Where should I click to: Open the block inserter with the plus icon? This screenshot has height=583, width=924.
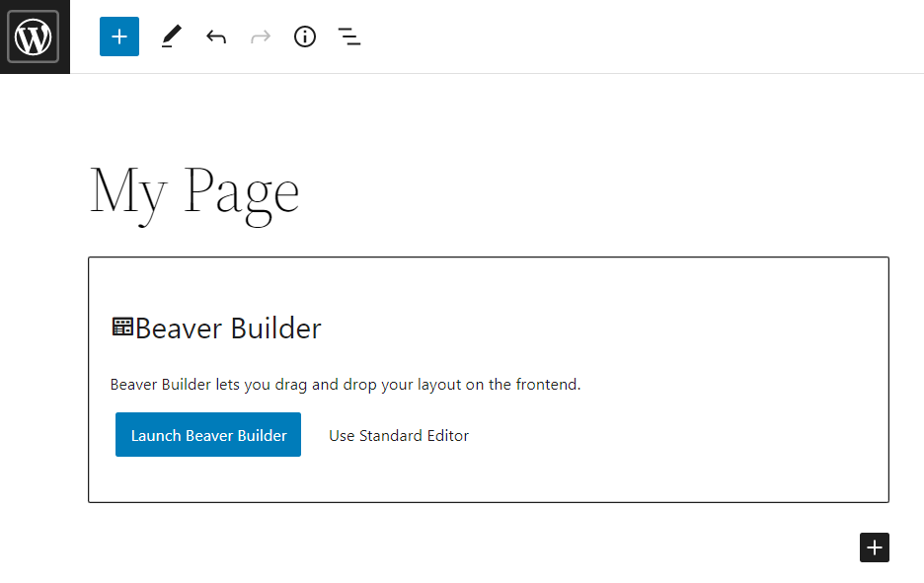[118, 36]
